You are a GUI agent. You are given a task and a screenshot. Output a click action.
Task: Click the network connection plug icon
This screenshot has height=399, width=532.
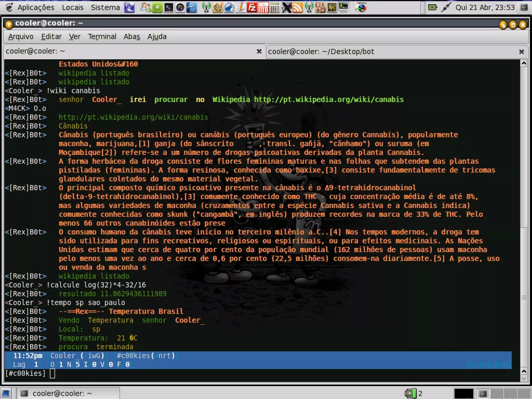pos(446,7)
